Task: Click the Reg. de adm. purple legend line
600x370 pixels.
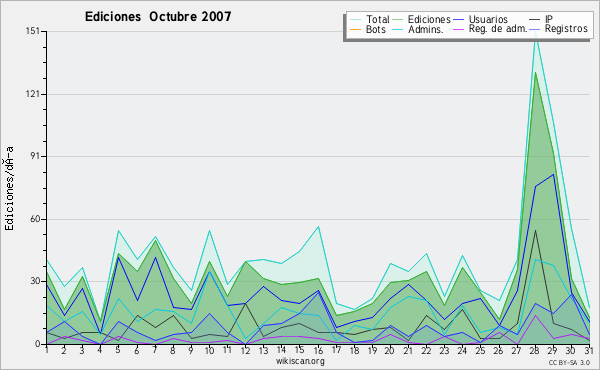Action: pyautogui.click(x=458, y=29)
